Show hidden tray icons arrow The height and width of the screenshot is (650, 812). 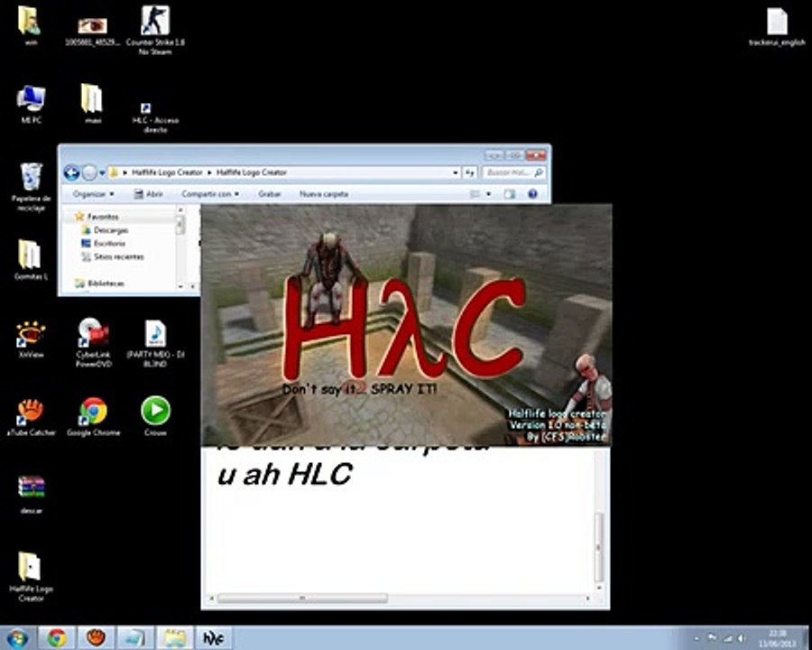tap(697, 638)
